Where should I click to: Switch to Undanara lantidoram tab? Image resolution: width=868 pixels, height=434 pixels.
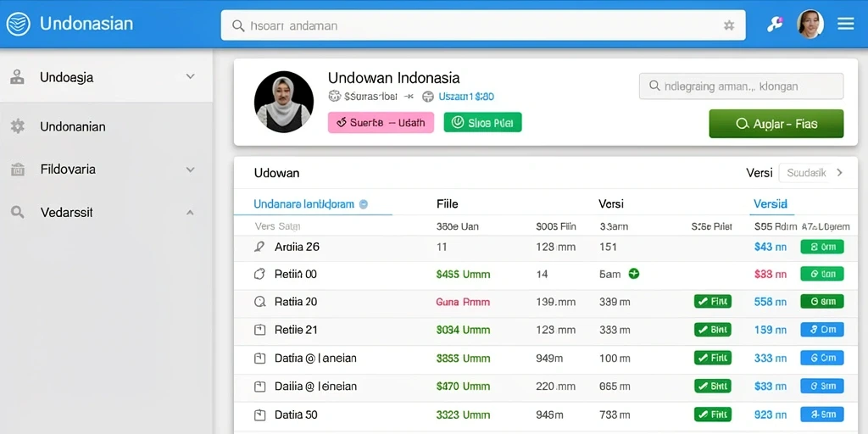[303, 203]
